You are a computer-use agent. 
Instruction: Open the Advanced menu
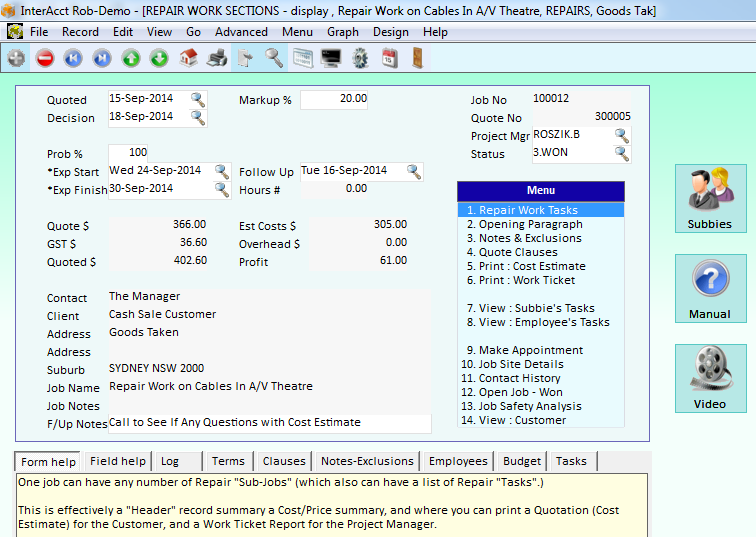click(241, 32)
